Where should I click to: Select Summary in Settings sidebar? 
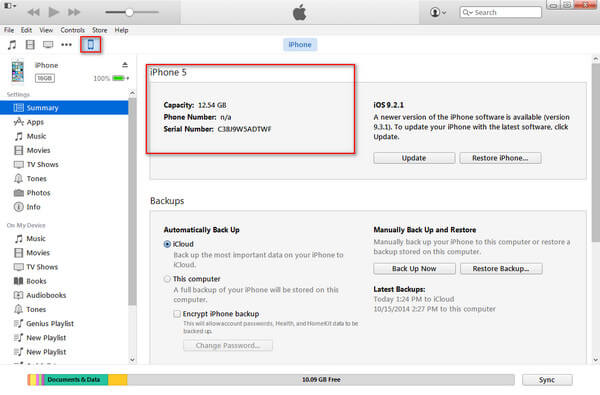[x=64, y=108]
